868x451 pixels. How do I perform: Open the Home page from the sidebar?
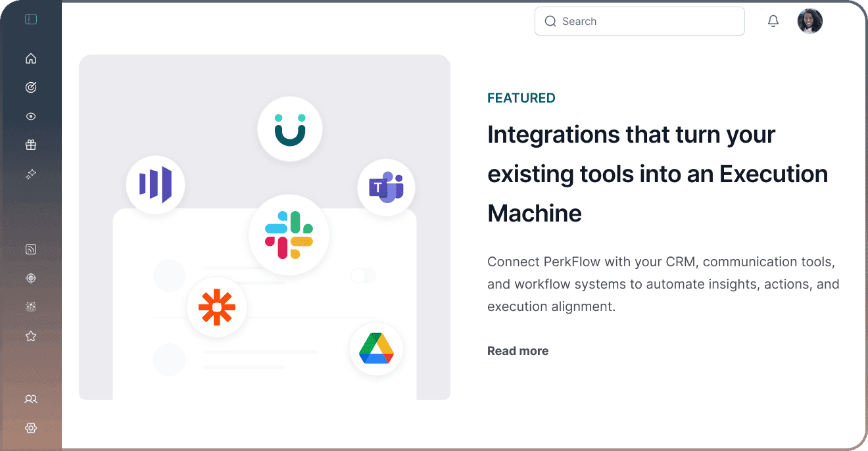click(x=30, y=59)
